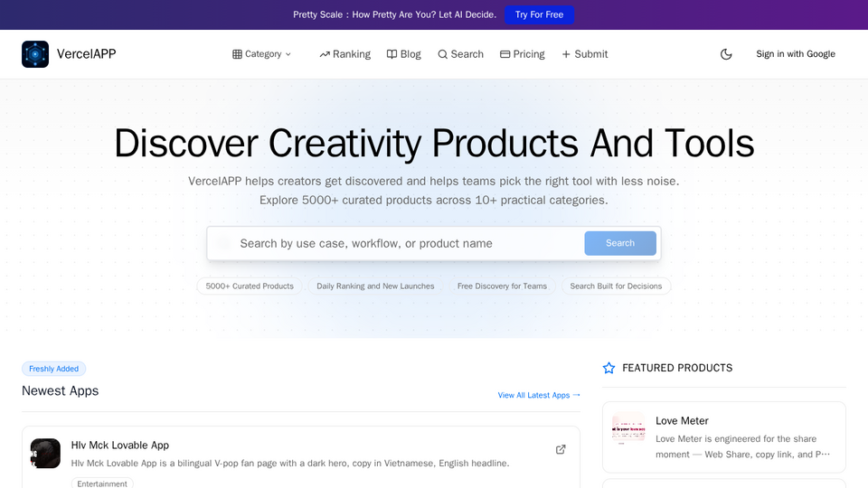Click the Ranking trend arrow icon
The image size is (868, 488).
click(x=325, y=54)
